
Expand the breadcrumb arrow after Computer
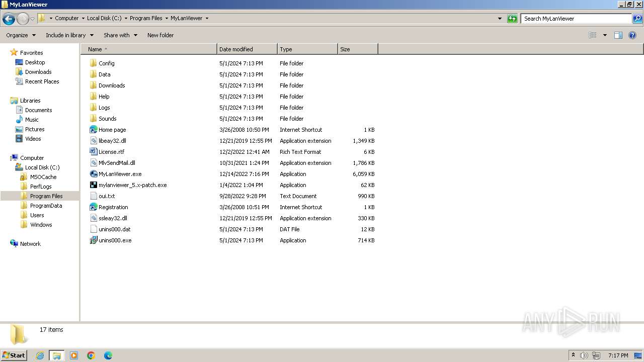click(x=84, y=18)
